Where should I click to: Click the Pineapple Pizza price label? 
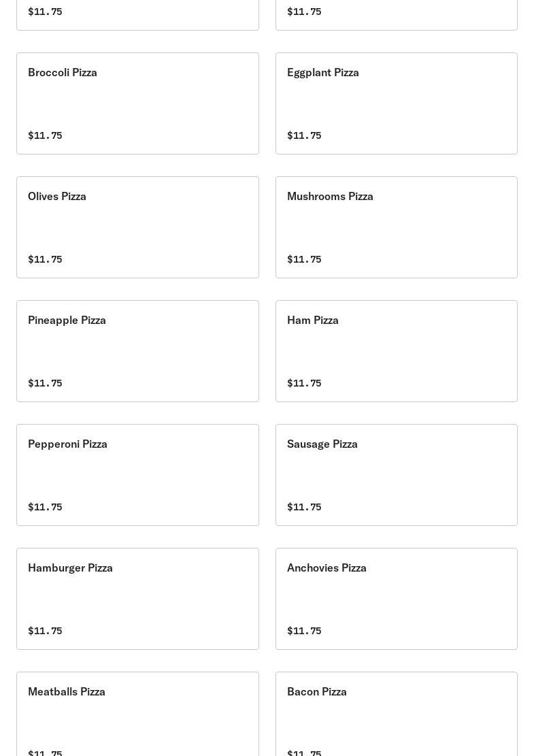pos(45,383)
